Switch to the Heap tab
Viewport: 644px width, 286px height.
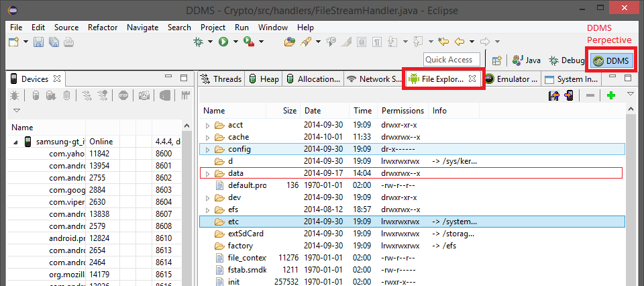point(264,79)
